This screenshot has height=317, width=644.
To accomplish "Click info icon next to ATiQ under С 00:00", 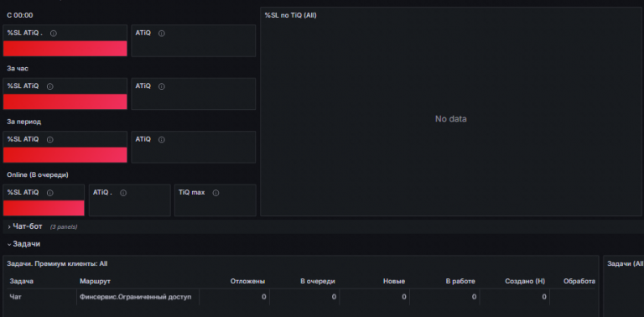I will [161, 34].
